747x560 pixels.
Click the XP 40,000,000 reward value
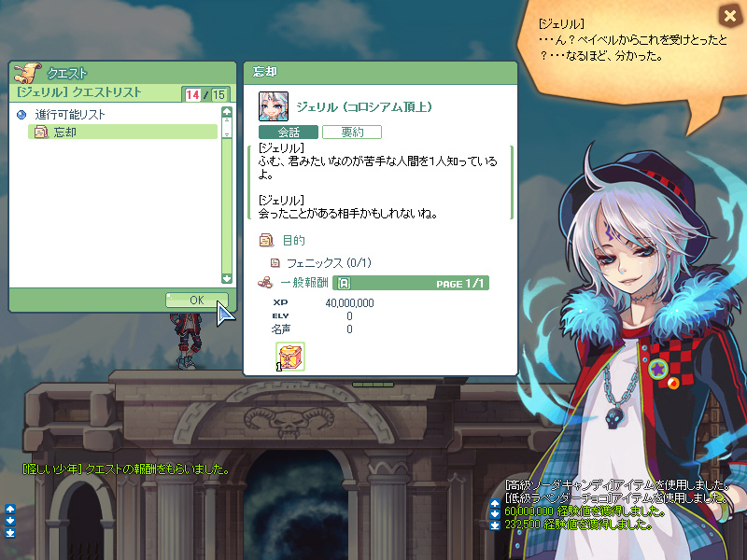click(x=349, y=302)
